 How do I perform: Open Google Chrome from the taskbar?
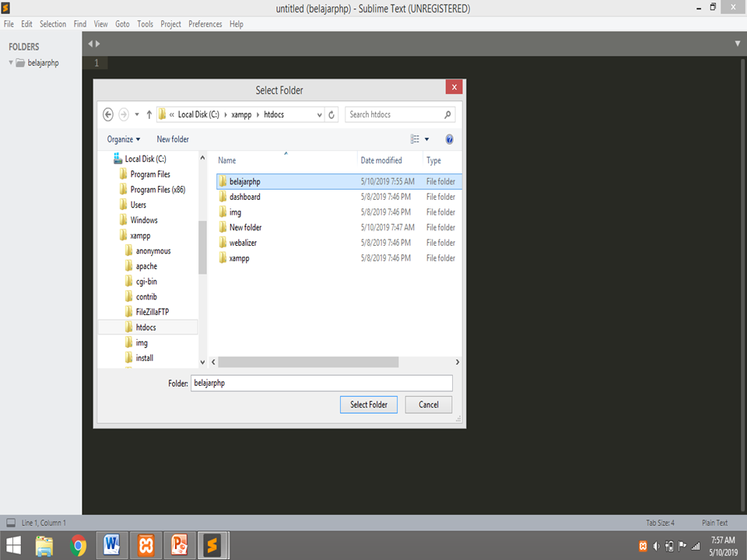[x=78, y=545]
